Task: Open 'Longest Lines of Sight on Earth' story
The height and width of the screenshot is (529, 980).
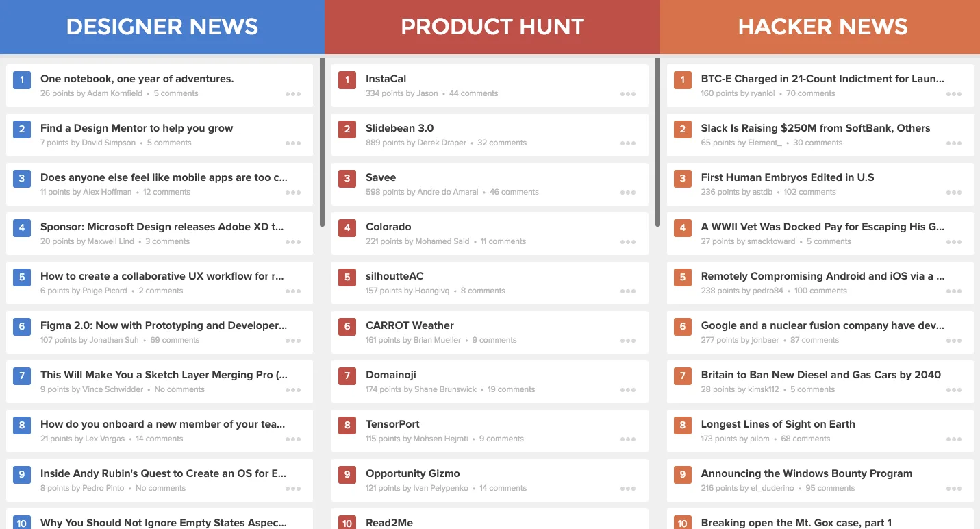Action: click(x=778, y=424)
